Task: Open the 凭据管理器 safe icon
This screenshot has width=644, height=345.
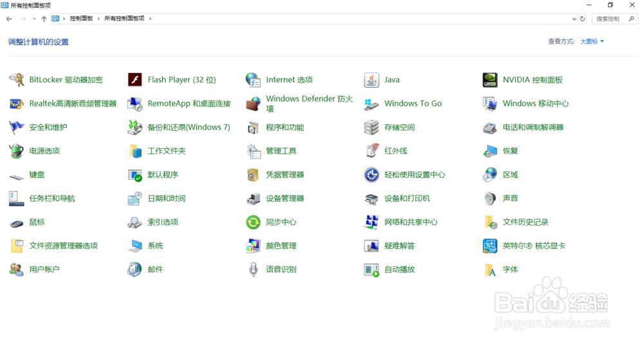Action: (x=253, y=175)
